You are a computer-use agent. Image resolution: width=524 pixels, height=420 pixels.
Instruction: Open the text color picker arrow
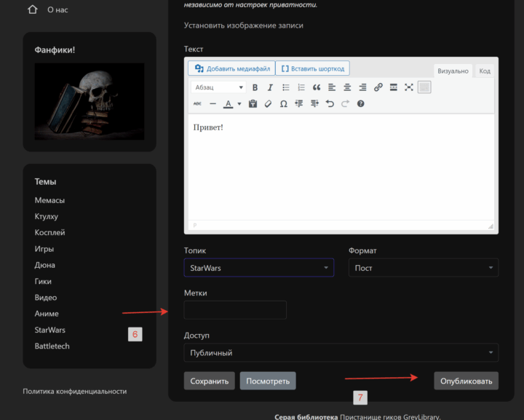(x=239, y=104)
